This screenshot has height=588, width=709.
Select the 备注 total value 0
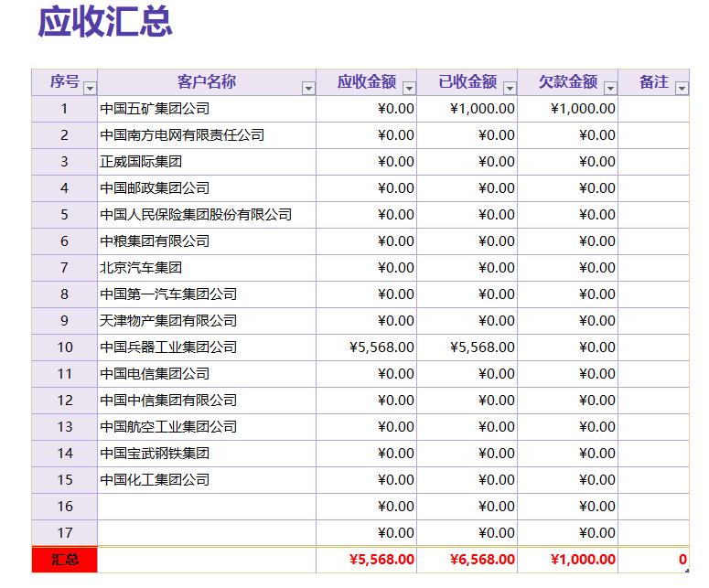click(654, 560)
